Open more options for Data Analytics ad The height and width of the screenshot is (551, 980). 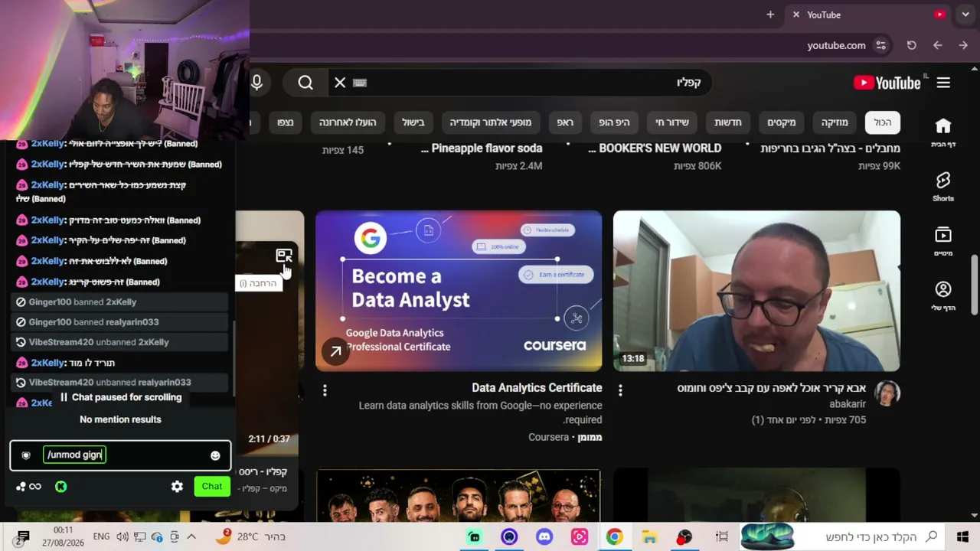325,391
